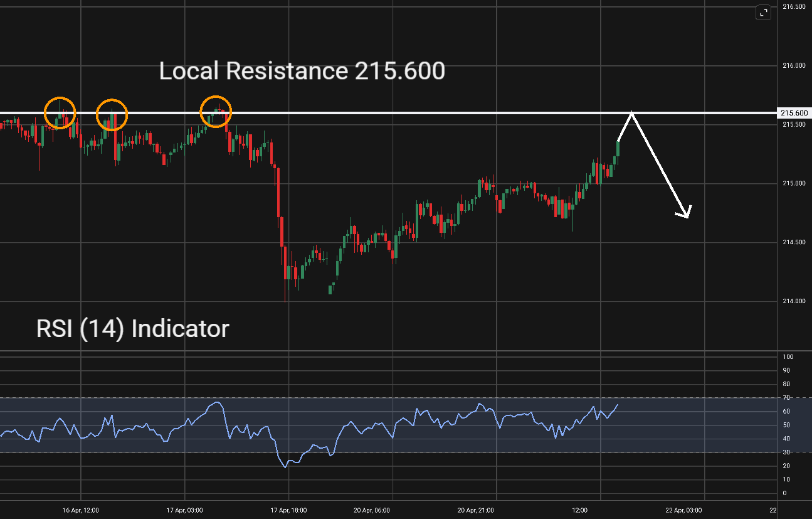The width and height of the screenshot is (812, 519).
Task: Select the "20 Apr, 21:00" time axis label
Action: click(476, 510)
